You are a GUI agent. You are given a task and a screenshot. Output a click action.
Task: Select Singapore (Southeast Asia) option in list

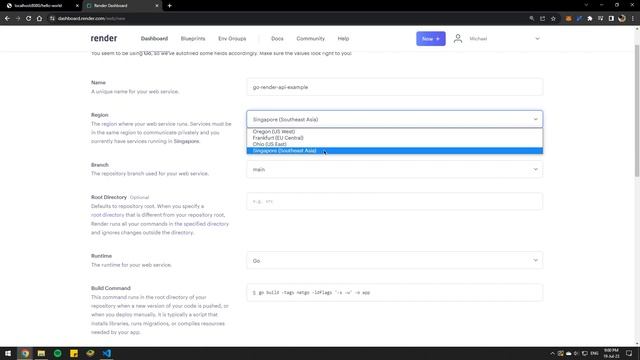click(395, 151)
